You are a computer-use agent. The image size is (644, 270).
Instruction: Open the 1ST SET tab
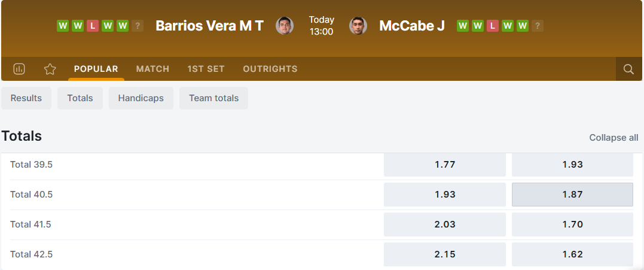click(x=206, y=69)
